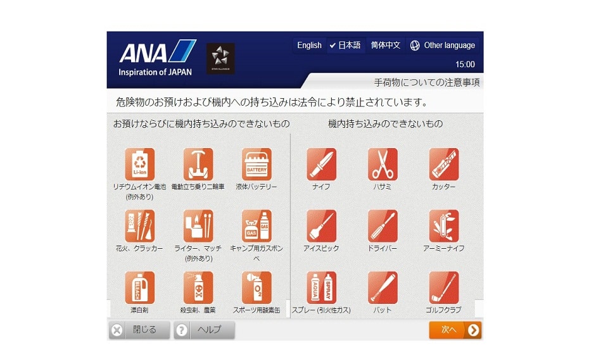Click the ハサミ label

pyautogui.click(x=383, y=186)
